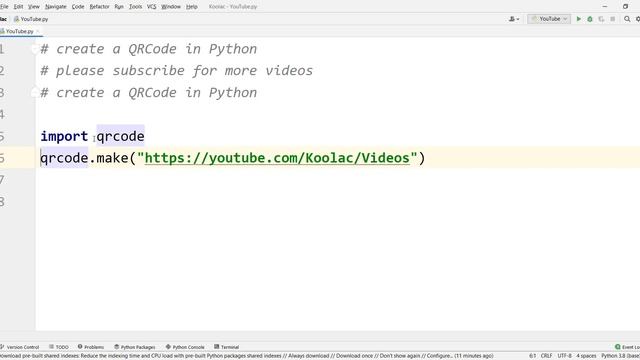Open the Navigate menu
Viewport: 640px width, 360px height.
pyautogui.click(x=56, y=7)
